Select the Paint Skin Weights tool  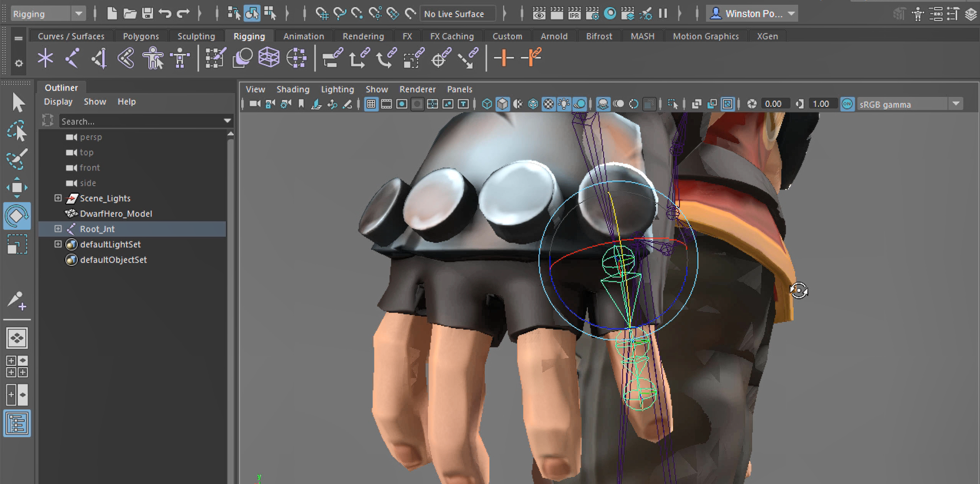[x=215, y=58]
